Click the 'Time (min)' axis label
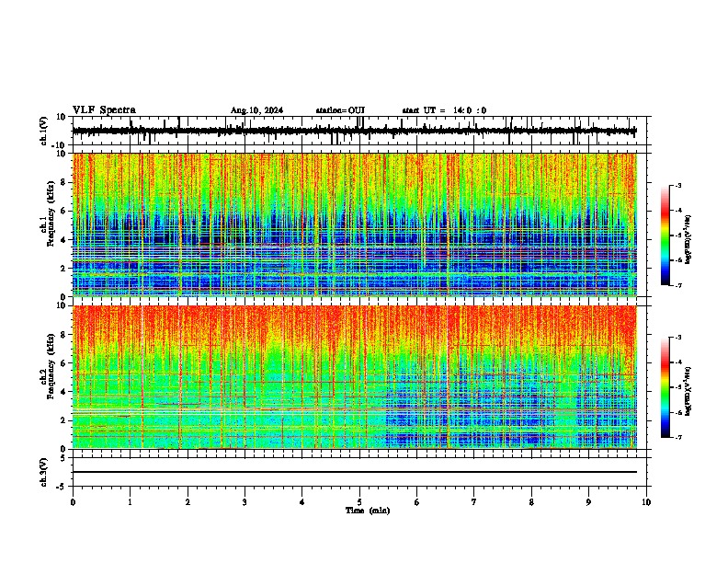Viewport: 728px width, 563px height. click(368, 511)
